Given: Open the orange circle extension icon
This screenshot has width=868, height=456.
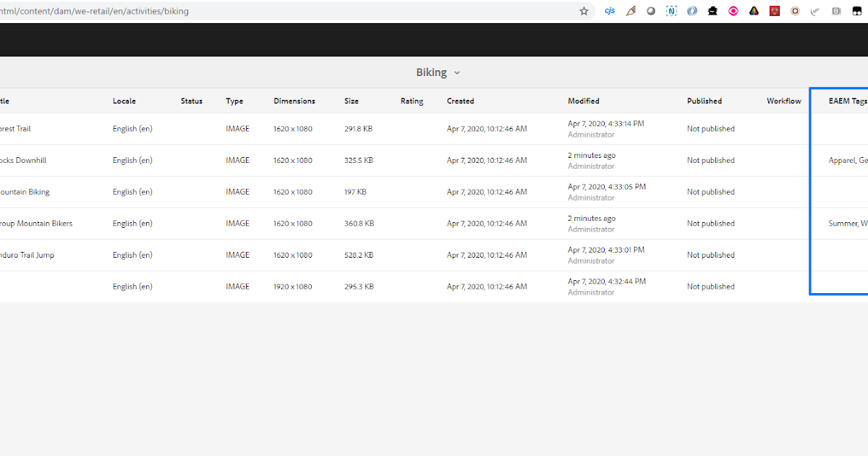Looking at the screenshot, I should click(x=795, y=11).
